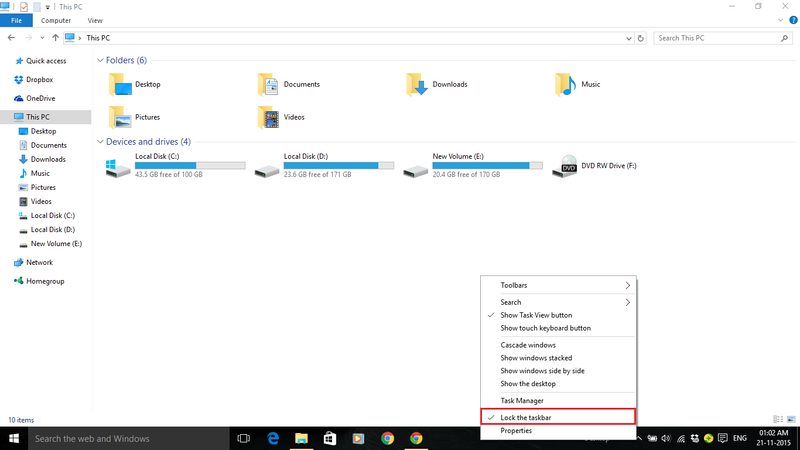Expand the ribbon with chevron
Image resolution: width=800 pixels, height=450 pixels.
pos(780,20)
